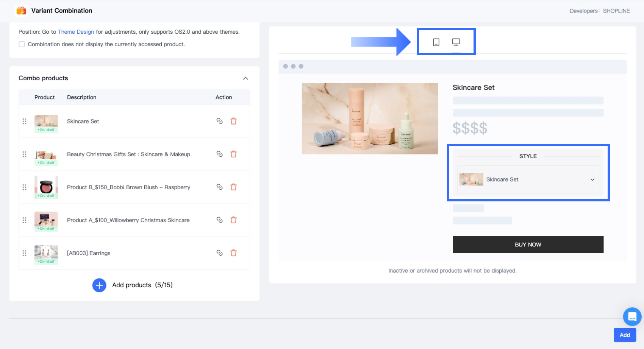The image size is (644, 349).
Task: Click the 'Combo products' section heading
Action: pyautogui.click(x=43, y=78)
